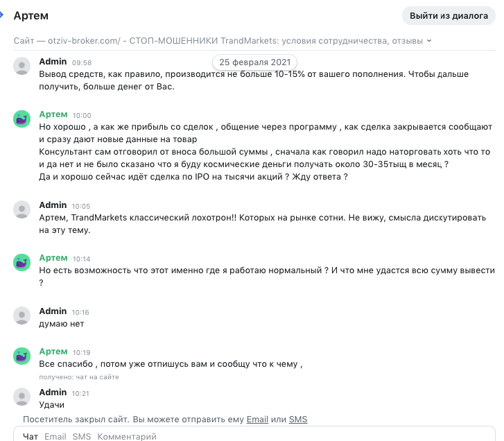The width and height of the screenshot is (504, 441).
Task: Click the 25 февраля 2021 date badge
Action: point(255,62)
